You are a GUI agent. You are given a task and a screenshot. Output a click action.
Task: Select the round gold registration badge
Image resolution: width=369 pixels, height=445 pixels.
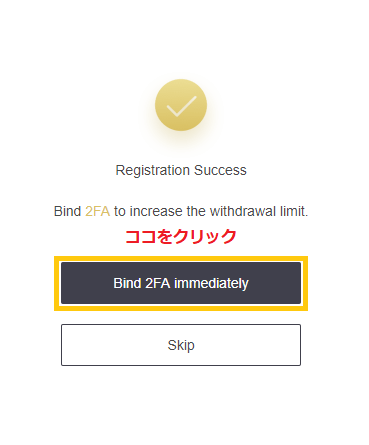coord(181,105)
